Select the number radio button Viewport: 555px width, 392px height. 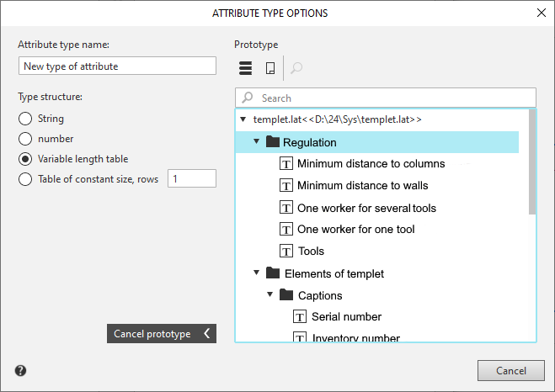click(25, 139)
